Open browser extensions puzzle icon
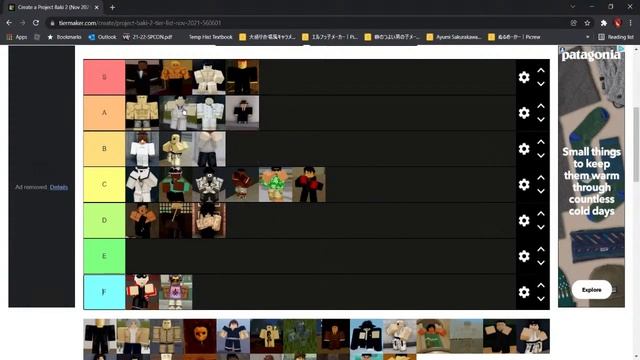This screenshot has height=360, width=640. (x=604, y=23)
